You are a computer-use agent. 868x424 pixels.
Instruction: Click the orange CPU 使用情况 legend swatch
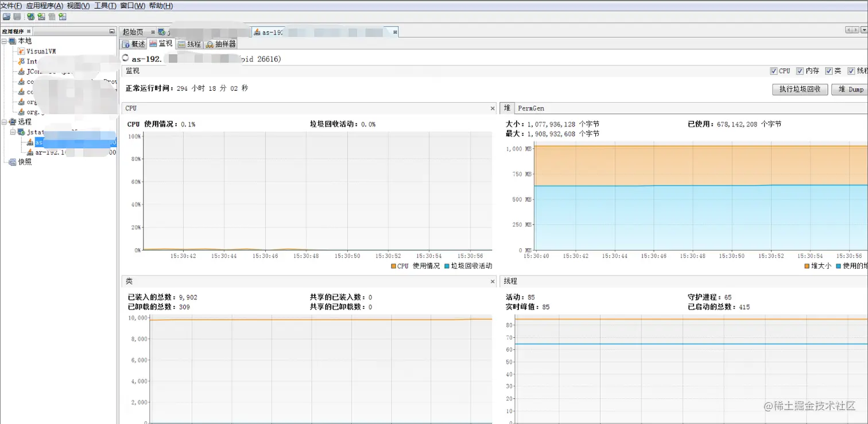click(393, 266)
